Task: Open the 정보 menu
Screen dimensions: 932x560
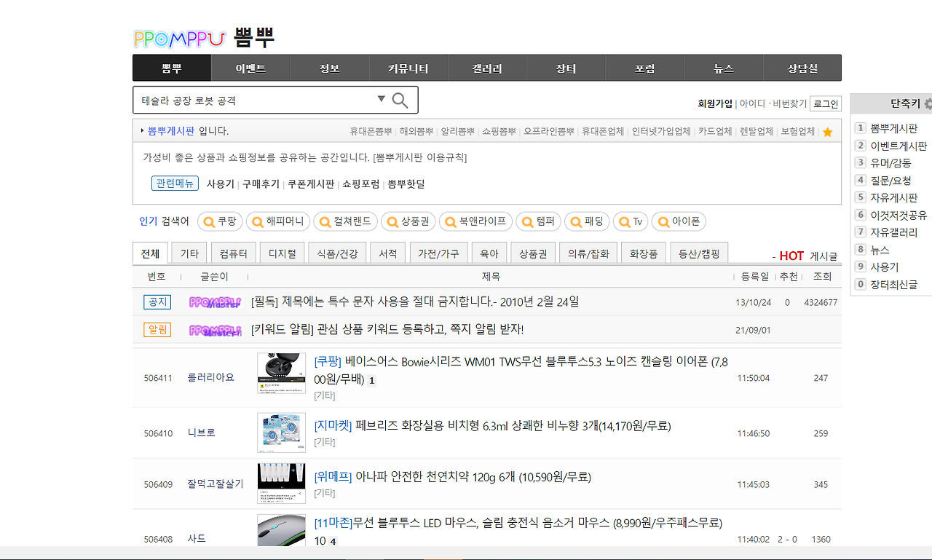Action: tap(329, 68)
